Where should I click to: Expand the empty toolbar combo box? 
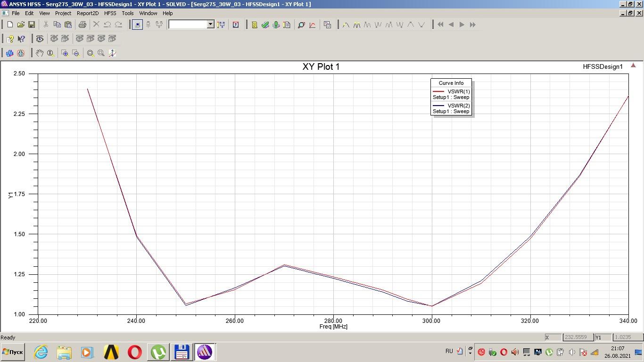[210, 25]
